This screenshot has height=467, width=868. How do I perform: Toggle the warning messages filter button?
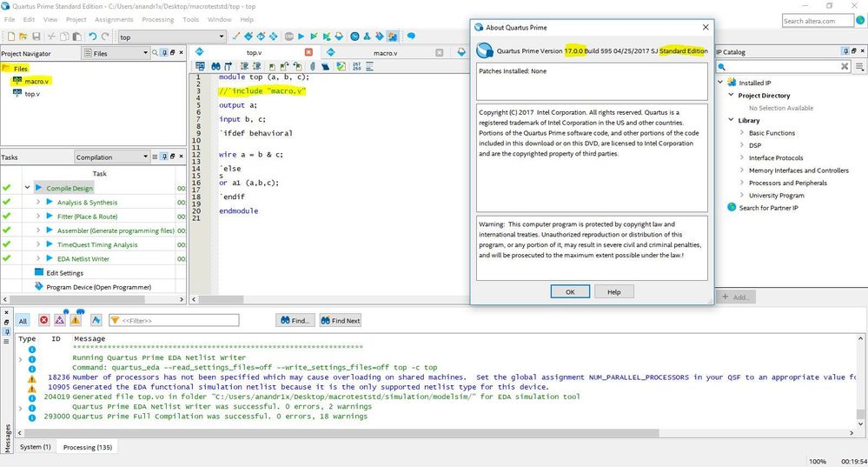pyautogui.click(x=76, y=321)
